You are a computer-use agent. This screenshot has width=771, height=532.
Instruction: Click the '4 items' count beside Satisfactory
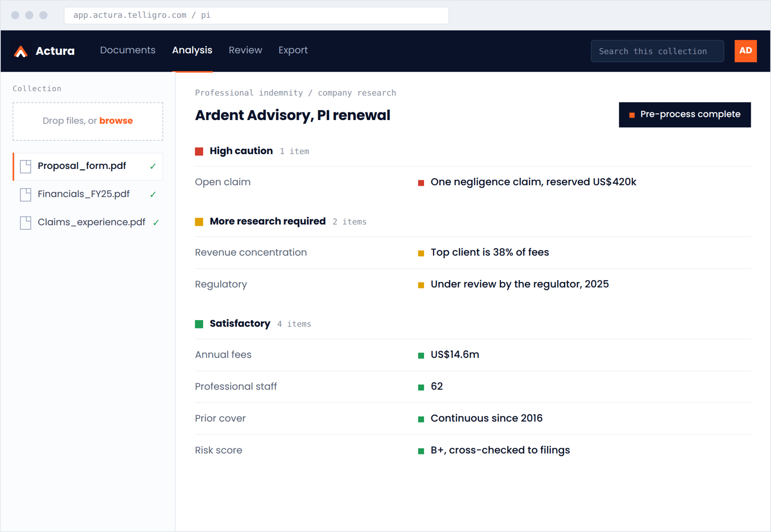click(294, 324)
